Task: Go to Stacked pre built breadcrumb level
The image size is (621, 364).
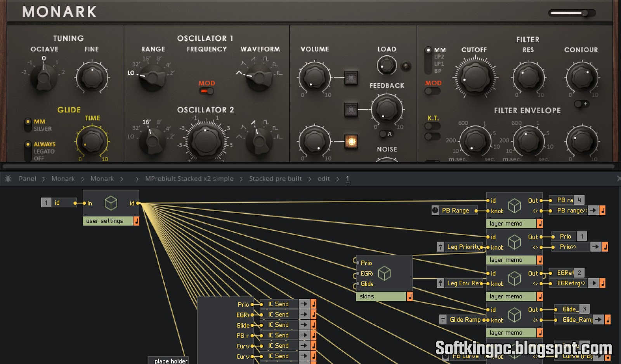Action: point(275,179)
